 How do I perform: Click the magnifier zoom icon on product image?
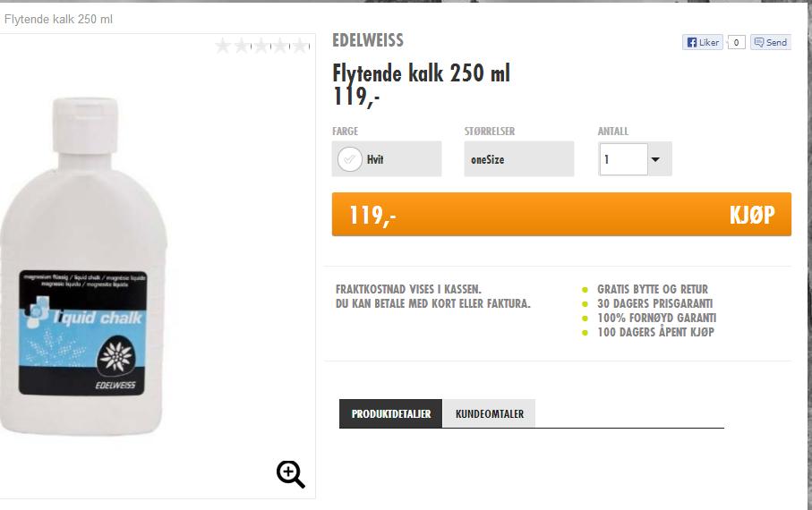(291, 473)
